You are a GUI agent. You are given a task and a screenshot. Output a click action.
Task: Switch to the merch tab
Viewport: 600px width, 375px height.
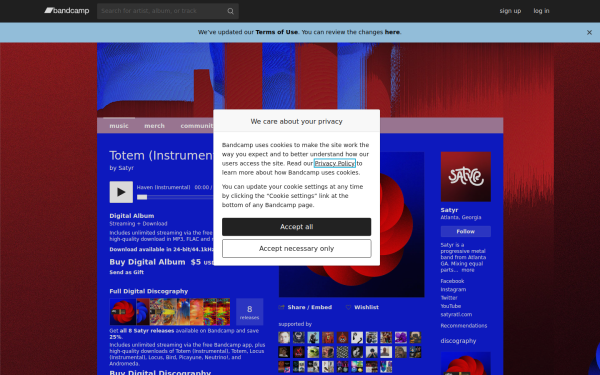click(154, 126)
